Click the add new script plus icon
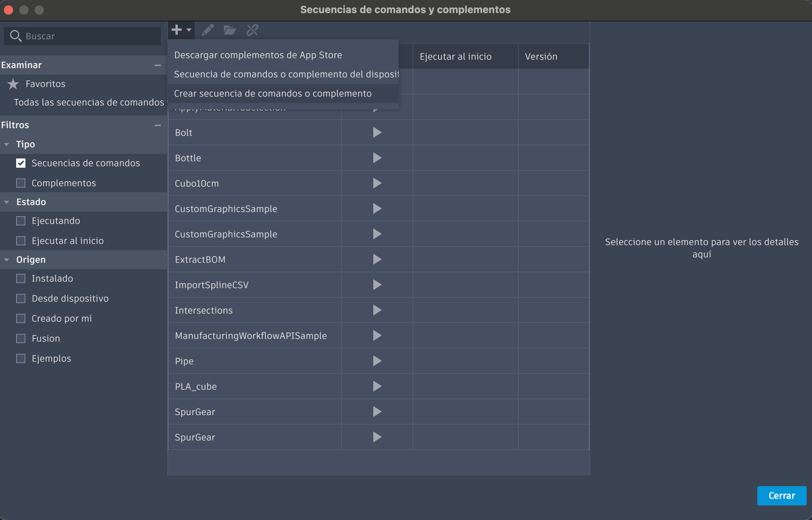The image size is (812, 520). tap(177, 30)
